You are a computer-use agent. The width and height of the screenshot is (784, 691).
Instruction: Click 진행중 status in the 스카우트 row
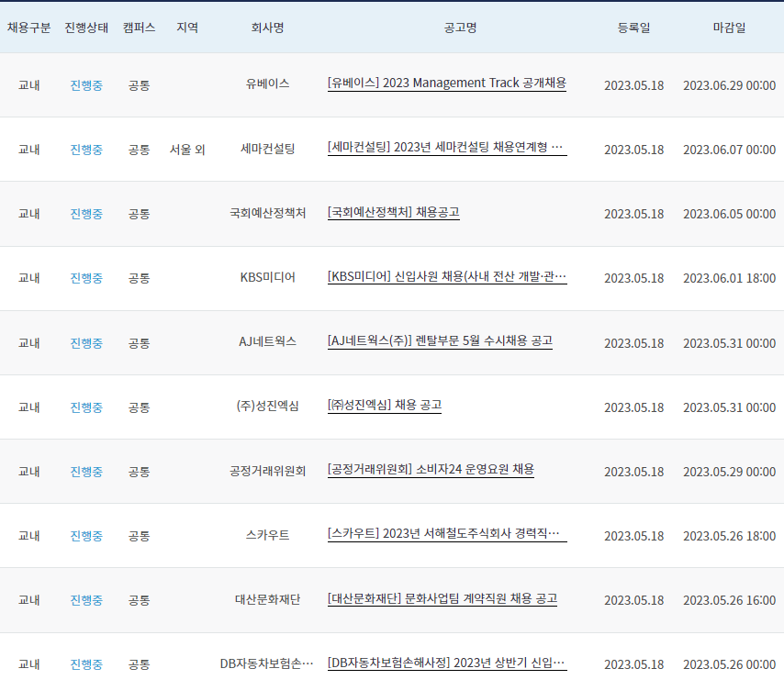click(86, 536)
